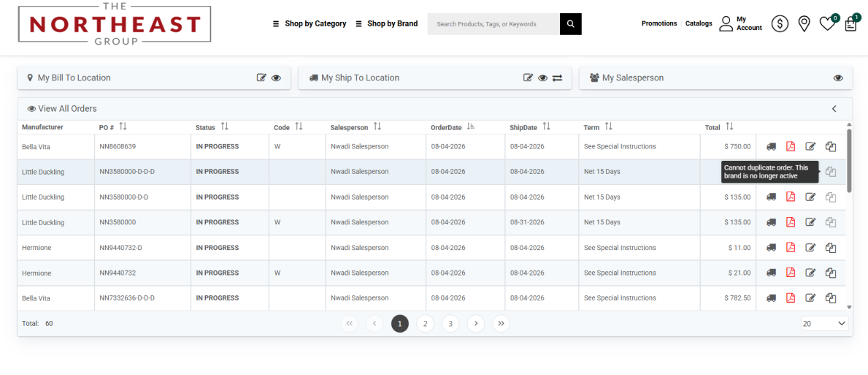Click the $ 750.00 total cell

point(728,147)
